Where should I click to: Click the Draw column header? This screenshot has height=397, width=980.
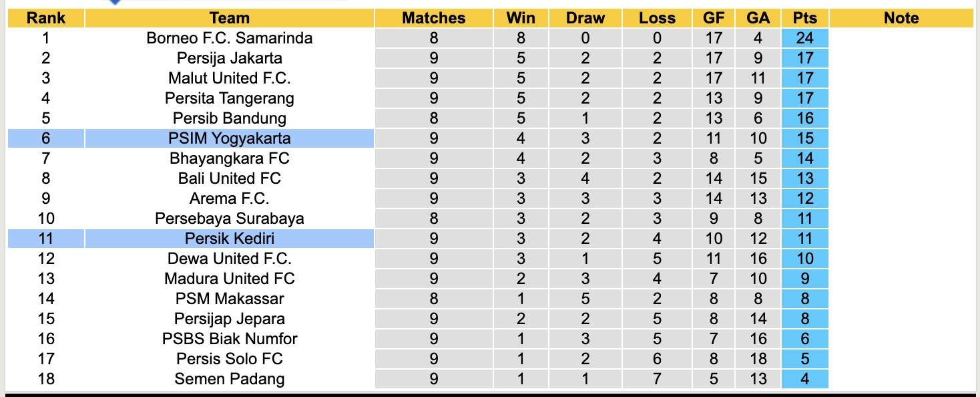pos(585,18)
